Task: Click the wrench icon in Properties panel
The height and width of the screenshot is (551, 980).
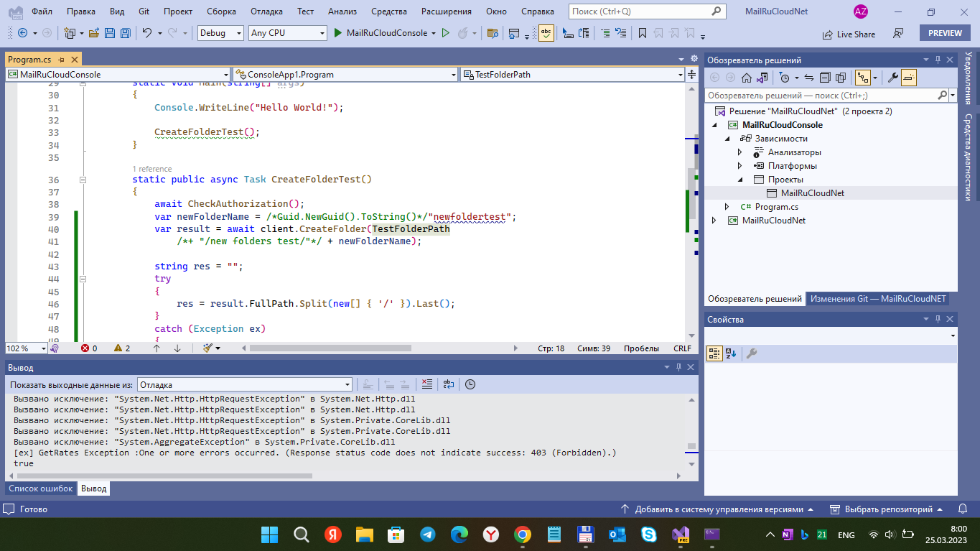Action: (x=752, y=353)
